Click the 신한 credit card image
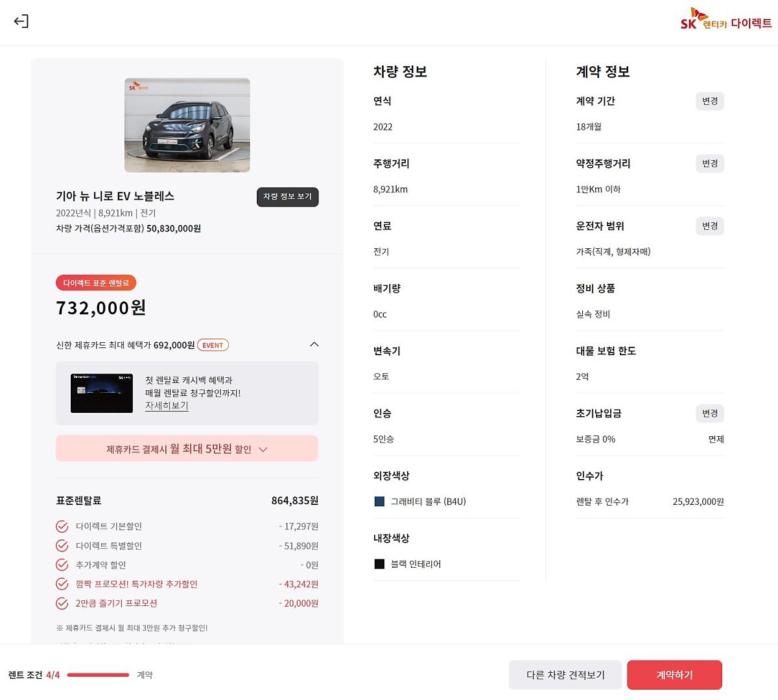This screenshot has width=778, height=700. click(x=102, y=393)
